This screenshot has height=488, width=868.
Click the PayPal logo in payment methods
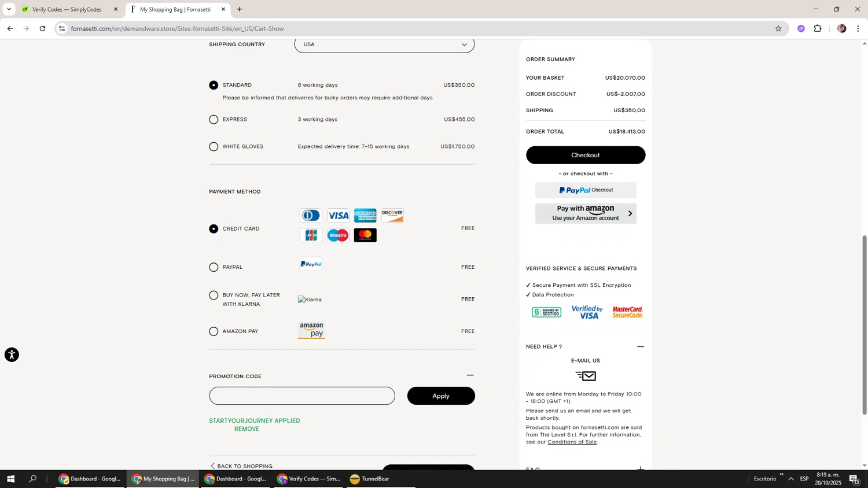(x=311, y=264)
